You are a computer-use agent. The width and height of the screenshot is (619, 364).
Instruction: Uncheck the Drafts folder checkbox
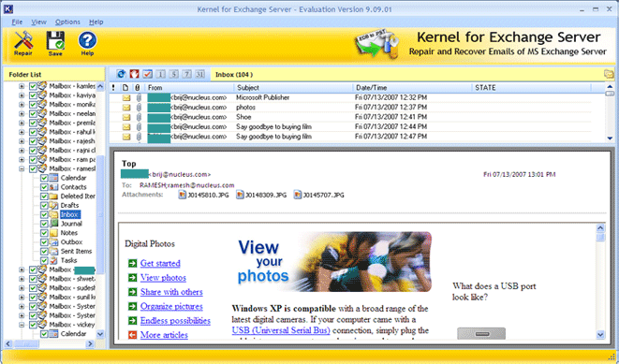(x=44, y=206)
